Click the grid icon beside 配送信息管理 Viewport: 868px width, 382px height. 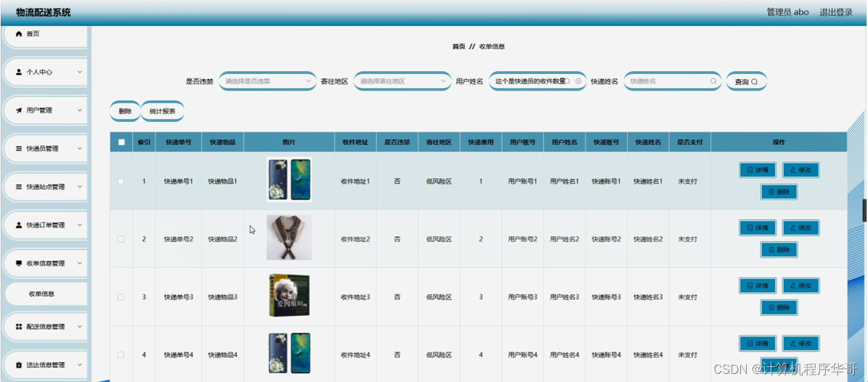point(19,327)
